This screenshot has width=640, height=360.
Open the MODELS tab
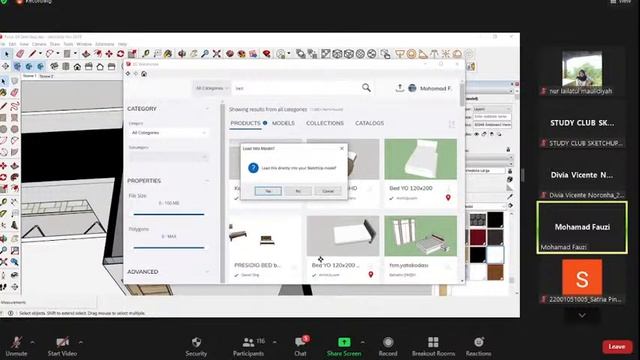pyautogui.click(x=283, y=123)
